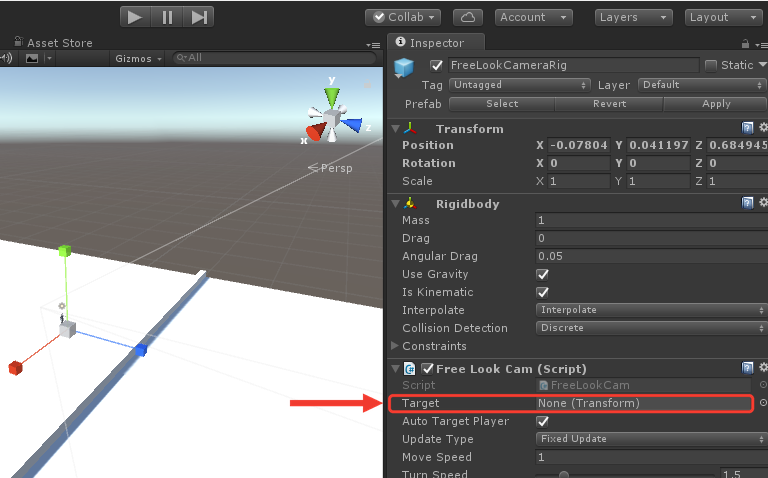The width and height of the screenshot is (768, 478).
Task: Click the Prefab Select button
Action: pos(502,104)
